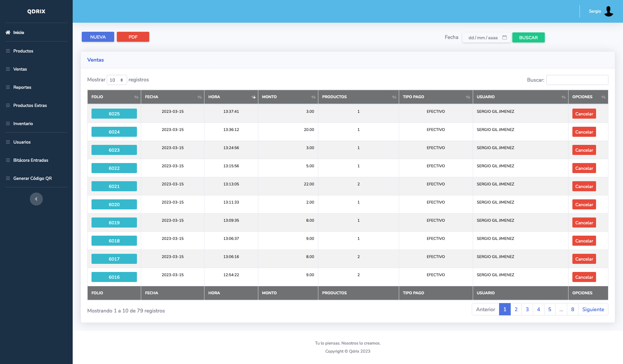The image size is (623, 364).
Task: Click the list icon beside Bitácora Entradas
Action: (x=8, y=160)
